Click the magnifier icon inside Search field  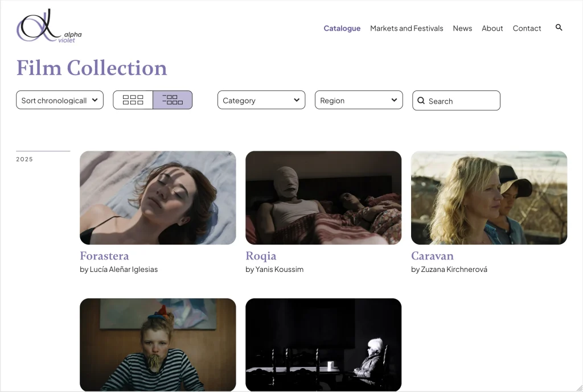click(x=421, y=101)
